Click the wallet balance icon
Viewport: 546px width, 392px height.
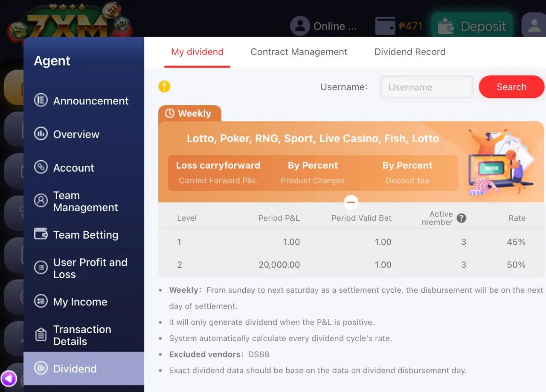[385, 26]
